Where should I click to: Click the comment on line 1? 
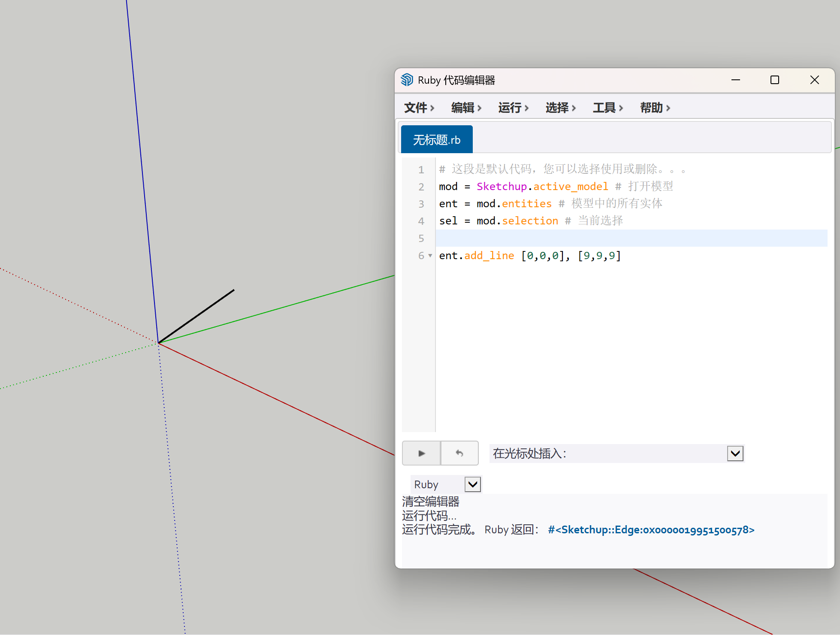562,169
